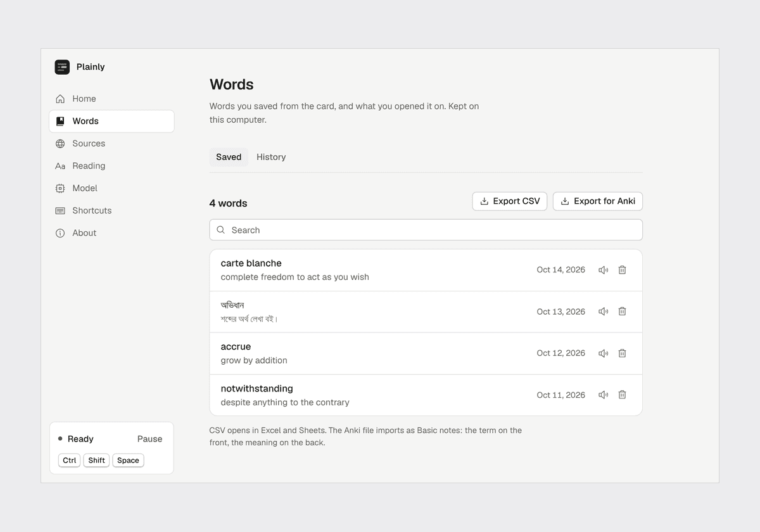Open the Shortcuts section

[x=111, y=211]
